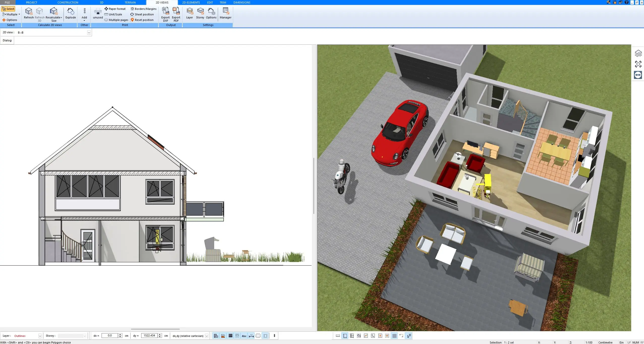This screenshot has height=344, width=644.
Task: Click the dashed corner selection icon
Action: click(x=401, y=336)
